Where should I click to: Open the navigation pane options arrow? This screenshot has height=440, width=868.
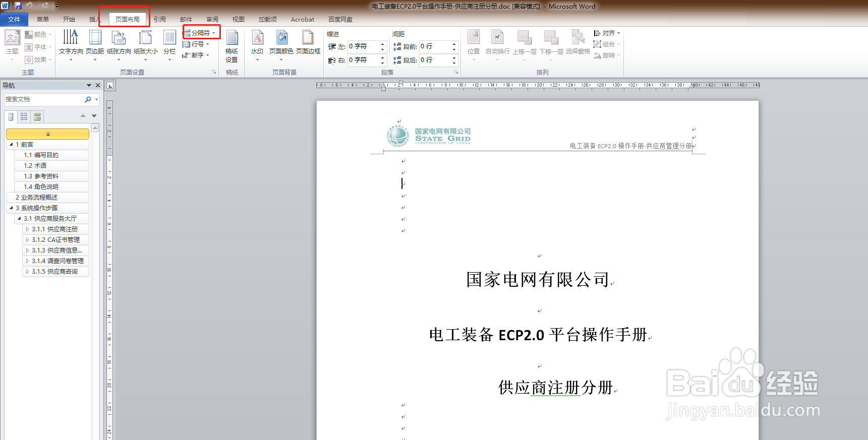click(89, 85)
